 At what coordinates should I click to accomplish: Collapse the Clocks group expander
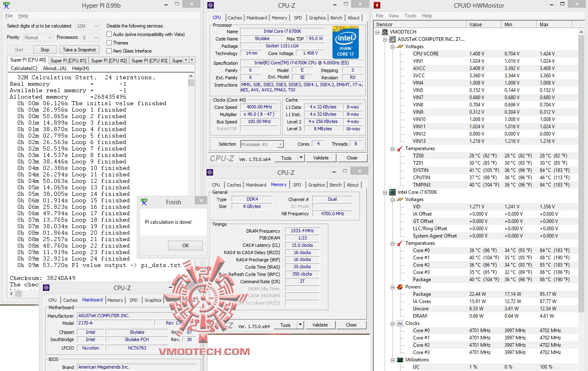click(393, 323)
